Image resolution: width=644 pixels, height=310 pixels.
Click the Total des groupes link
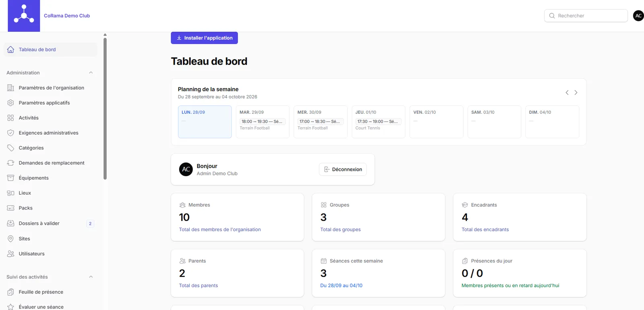coord(341,230)
